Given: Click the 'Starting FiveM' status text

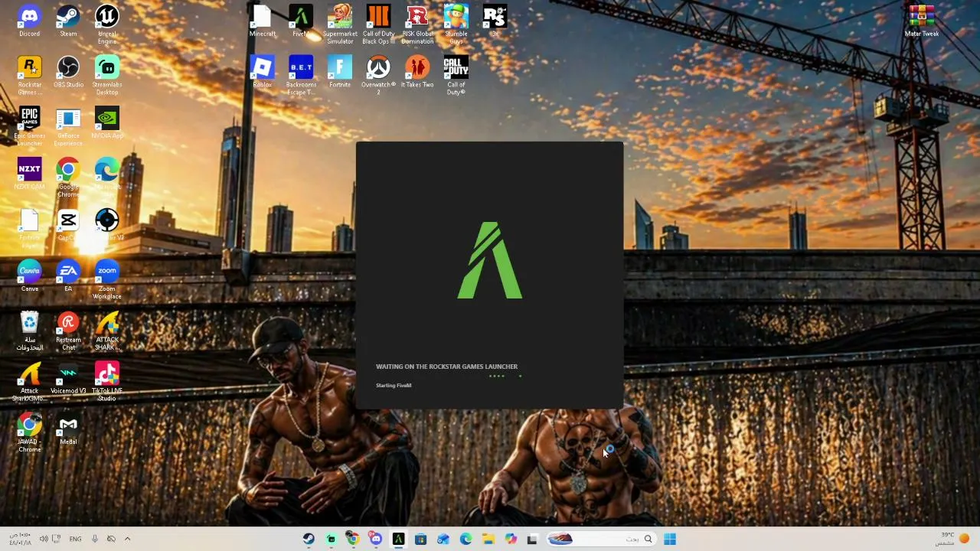Looking at the screenshot, I should click(394, 385).
